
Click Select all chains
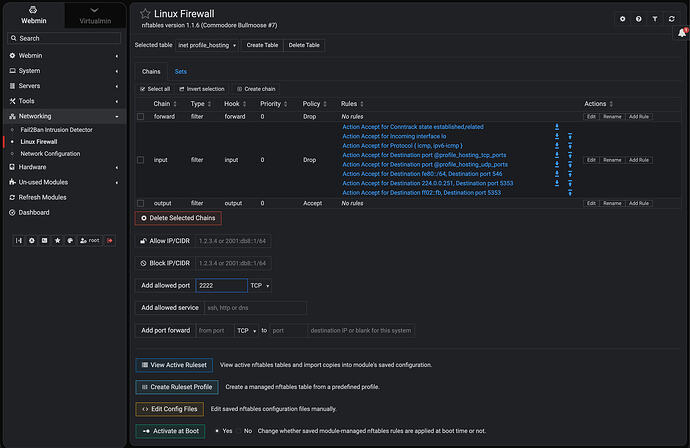tap(155, 89)
